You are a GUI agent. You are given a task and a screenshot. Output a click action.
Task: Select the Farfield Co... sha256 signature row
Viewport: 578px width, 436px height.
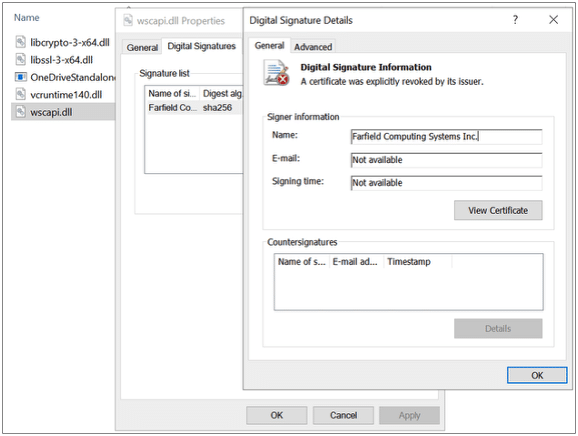tap(195, 108)
